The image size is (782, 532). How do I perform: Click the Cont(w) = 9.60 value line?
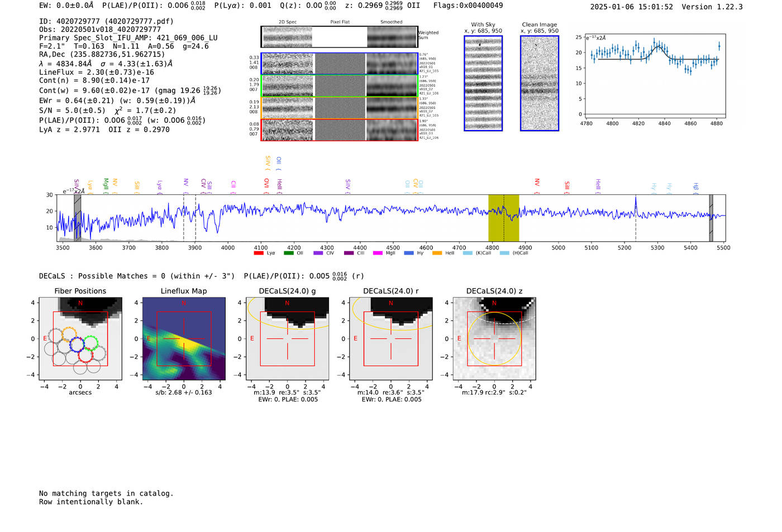[x=130, y=90]
